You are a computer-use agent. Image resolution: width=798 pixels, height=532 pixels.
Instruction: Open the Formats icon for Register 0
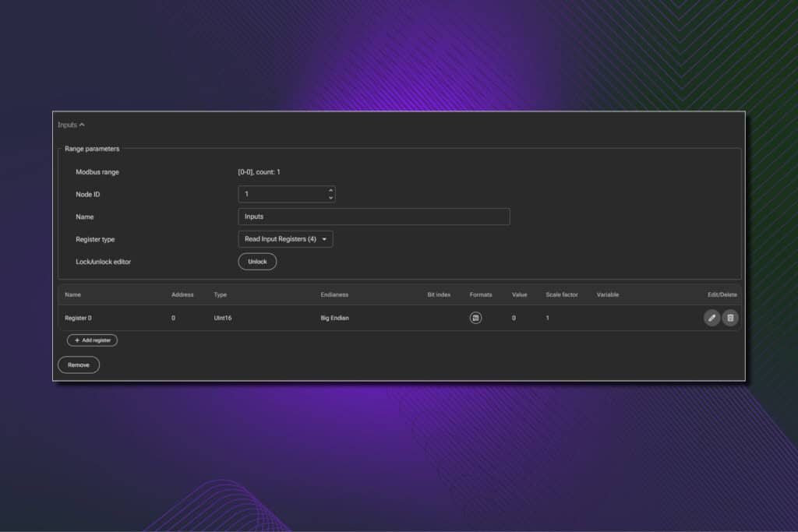[x=475, y=318]
